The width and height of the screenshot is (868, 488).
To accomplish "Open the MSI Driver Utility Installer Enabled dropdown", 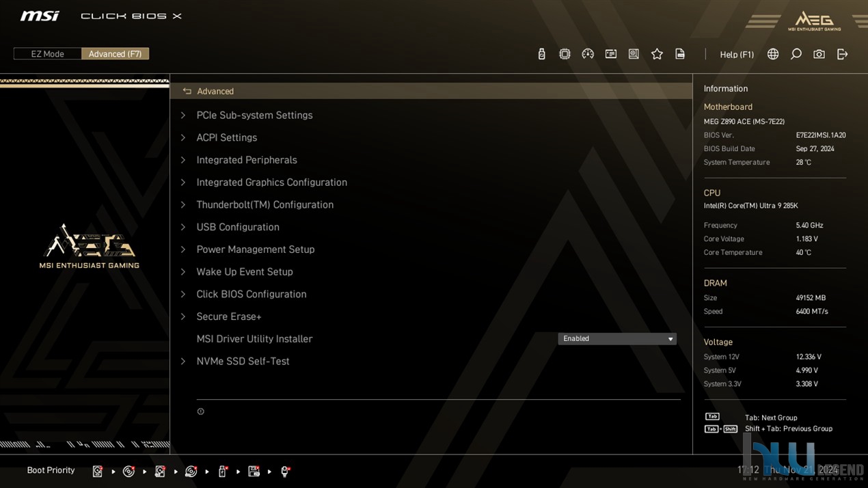I will pos(617,339).
